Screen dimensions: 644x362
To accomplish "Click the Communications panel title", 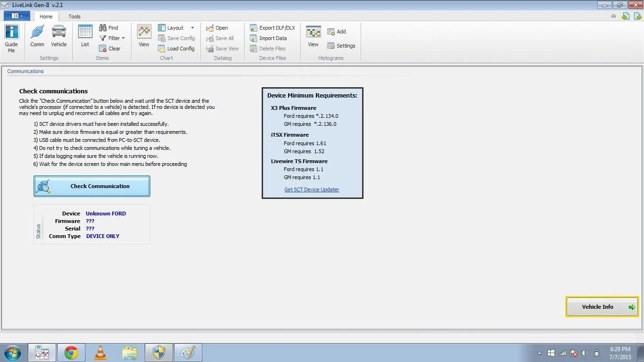I will (25, 71).
